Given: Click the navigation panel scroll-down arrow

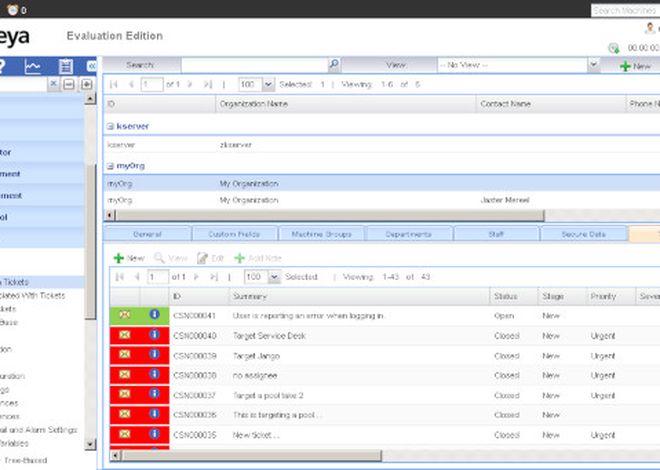Looking at the screenshot, I should coord(90,444).
